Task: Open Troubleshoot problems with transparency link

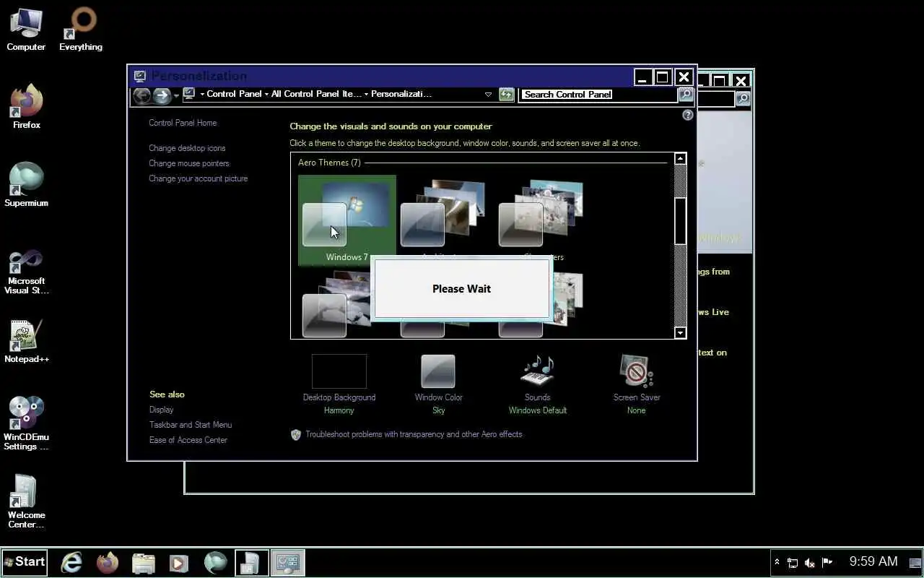Action: 414,434
